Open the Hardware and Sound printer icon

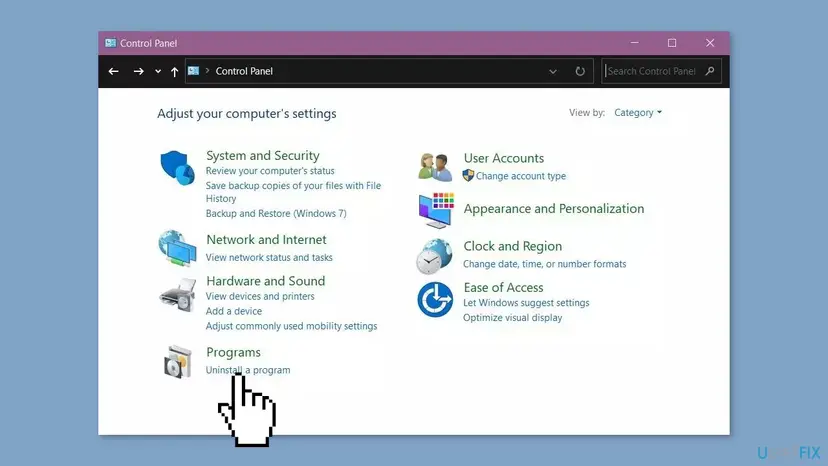click(x=177, y=295)
